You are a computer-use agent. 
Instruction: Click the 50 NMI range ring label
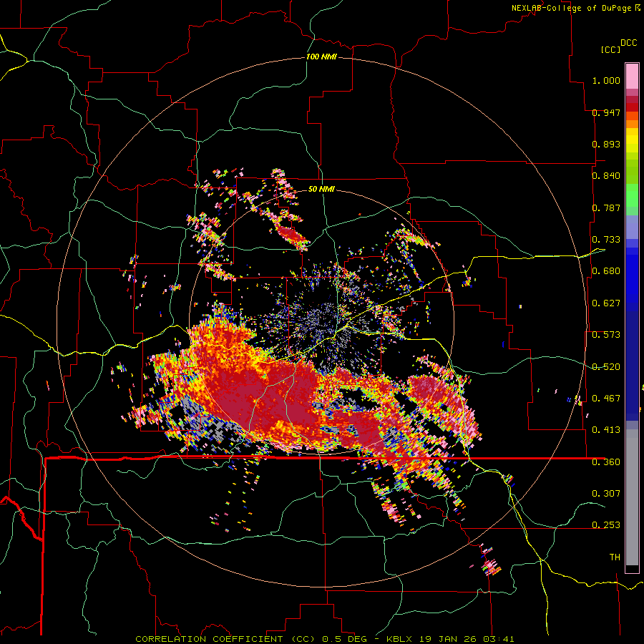(321, 189)
